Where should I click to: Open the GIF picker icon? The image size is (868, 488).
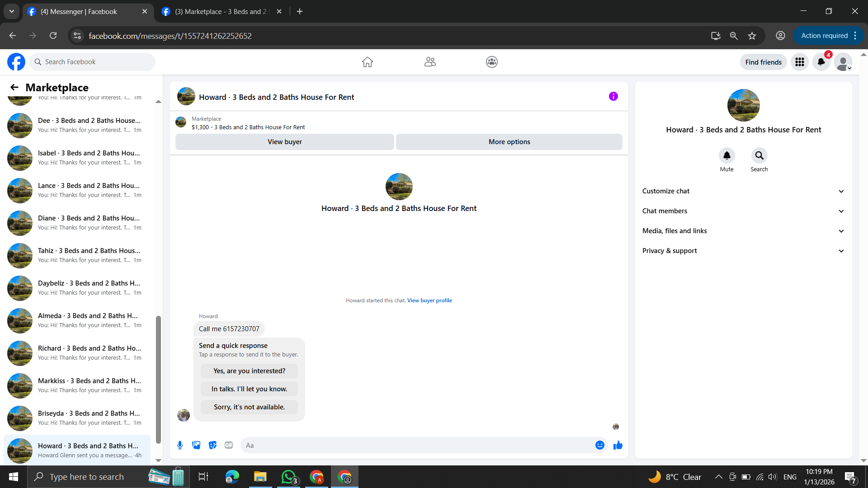[x=229, y=445]
